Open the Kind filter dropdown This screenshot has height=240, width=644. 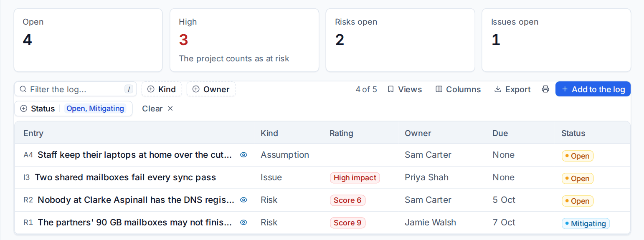pos(162,89)
